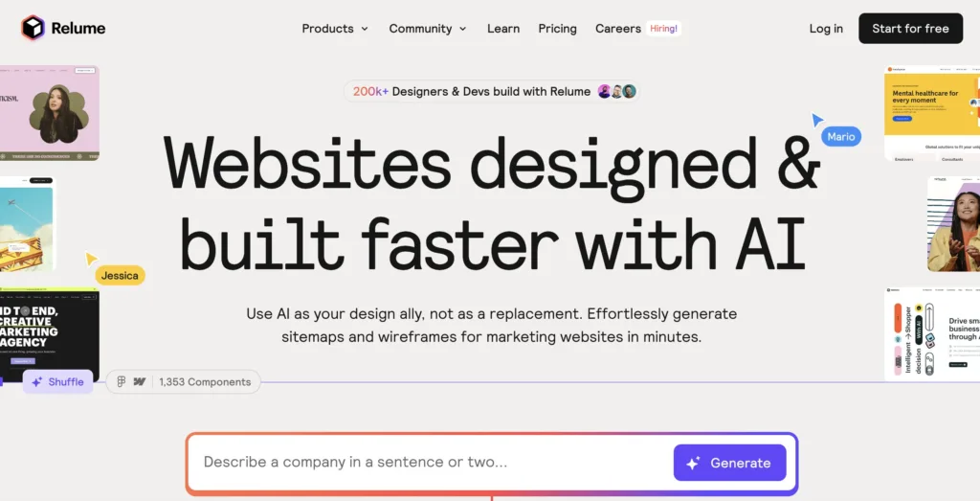This screenshot has height=501, width=980.
Task: Click the Mario name tag
Action: point(840,136)
